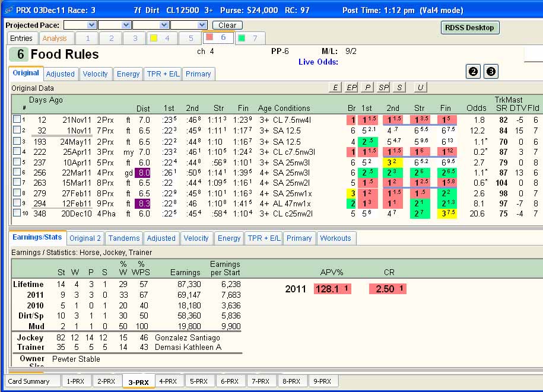Check the box for past race 7
Viewport: 543px width, 392px height.
[x=16, y=181]
